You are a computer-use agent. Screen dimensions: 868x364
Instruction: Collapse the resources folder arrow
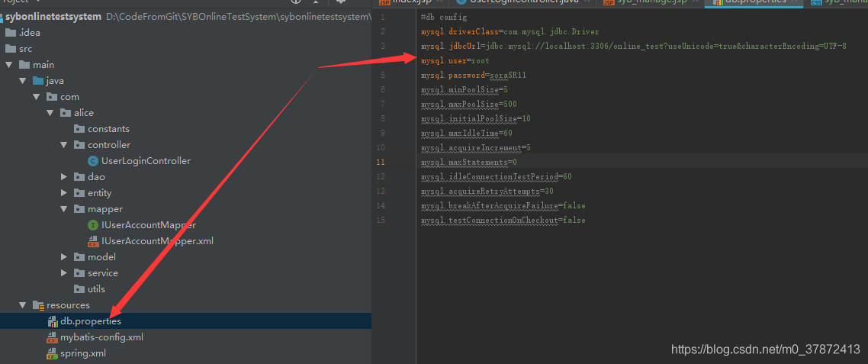point(23,305)
